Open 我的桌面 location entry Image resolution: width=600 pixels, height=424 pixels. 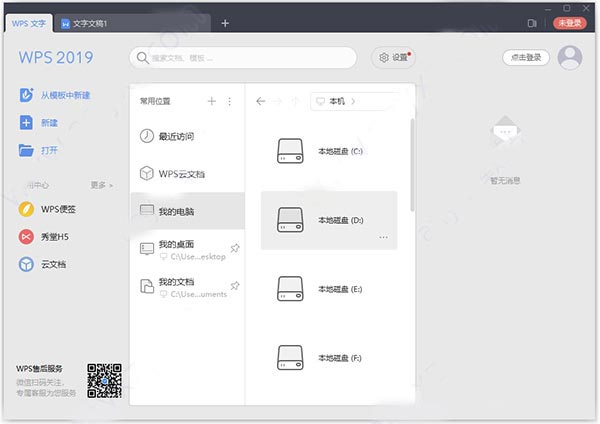tap(188, 250)
